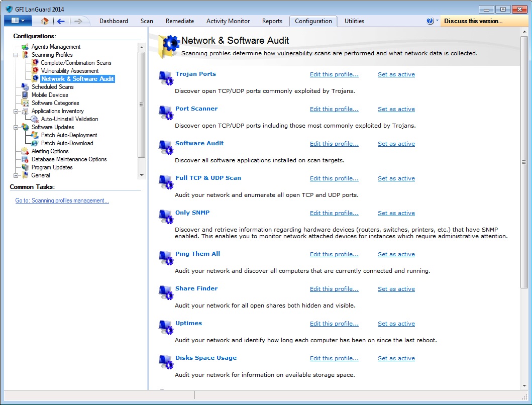
Task: Open the dropdown arrow beside help icon
Action: point(437,21)
